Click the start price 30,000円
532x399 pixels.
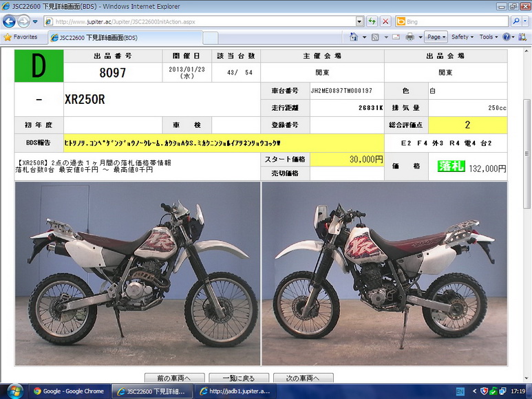(366, 160)
